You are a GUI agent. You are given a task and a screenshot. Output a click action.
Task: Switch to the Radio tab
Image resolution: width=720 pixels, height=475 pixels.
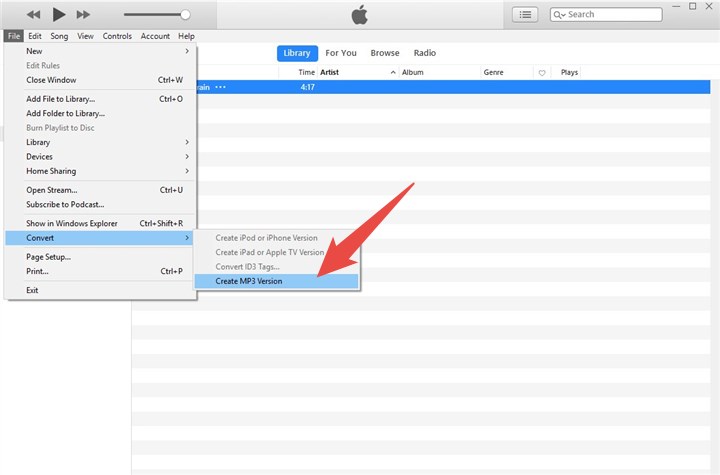[x=425, y=53]
